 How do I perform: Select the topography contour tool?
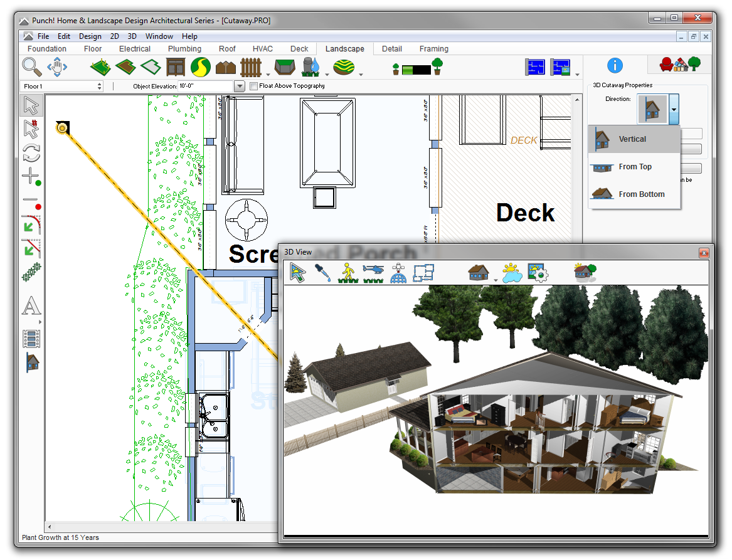point(344,66)
